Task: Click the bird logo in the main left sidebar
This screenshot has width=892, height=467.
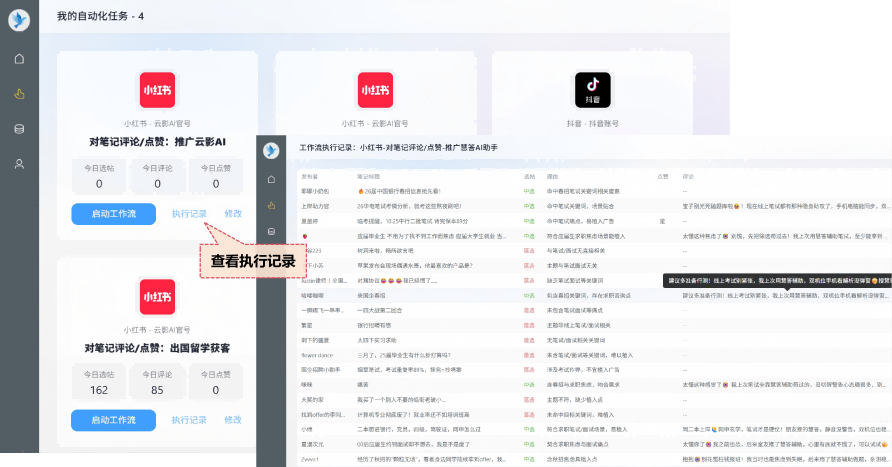Action: click(19, 21)
